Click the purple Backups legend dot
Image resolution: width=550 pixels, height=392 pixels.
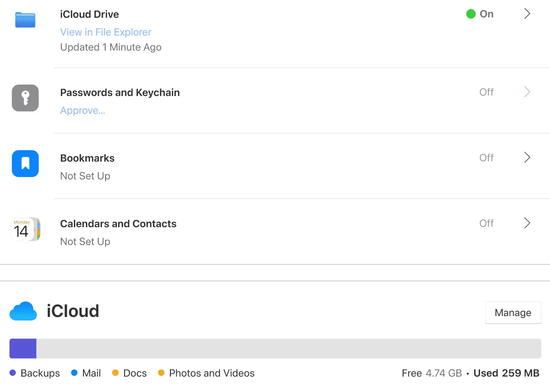(x=13, y=373)
